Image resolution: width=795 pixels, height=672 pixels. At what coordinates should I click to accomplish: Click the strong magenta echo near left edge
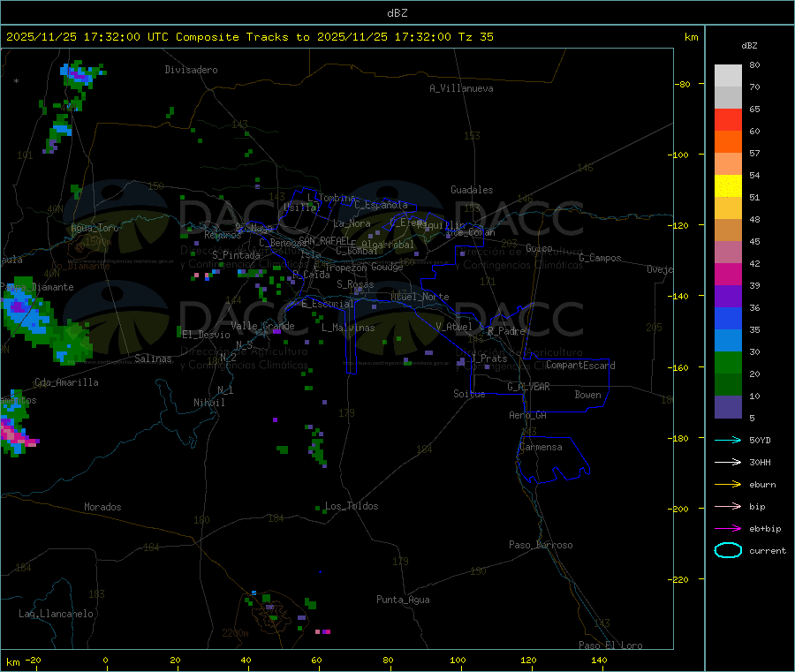tap(18, 434)
